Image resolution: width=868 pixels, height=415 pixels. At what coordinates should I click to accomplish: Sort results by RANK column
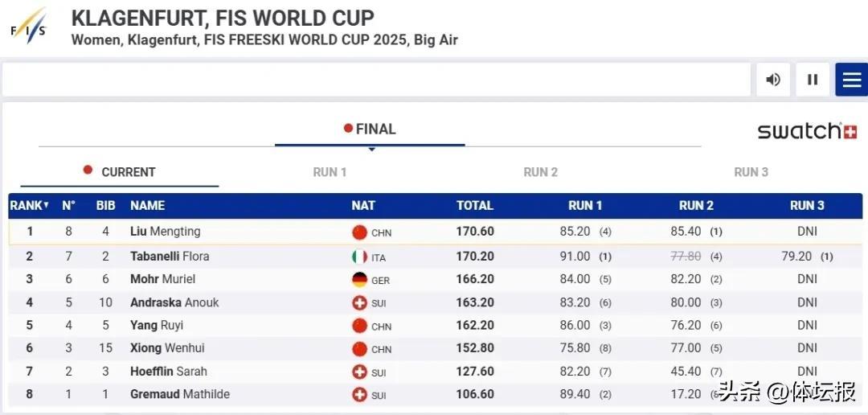pos(29,206)
